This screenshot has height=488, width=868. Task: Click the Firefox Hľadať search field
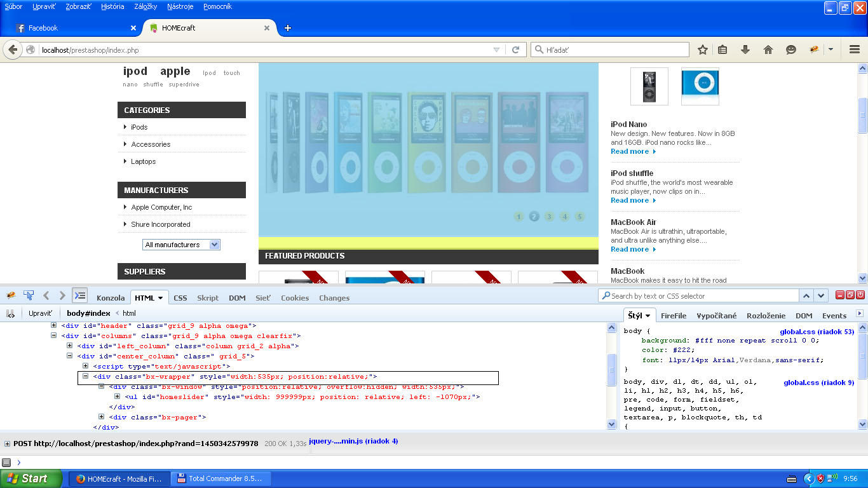click(x=610, y=50)
